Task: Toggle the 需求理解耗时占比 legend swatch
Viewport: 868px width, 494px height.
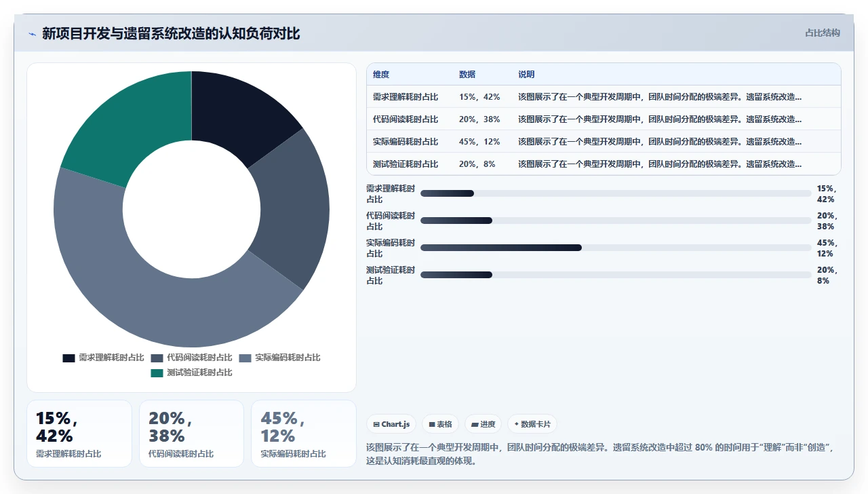Action: tap(68, 358)
